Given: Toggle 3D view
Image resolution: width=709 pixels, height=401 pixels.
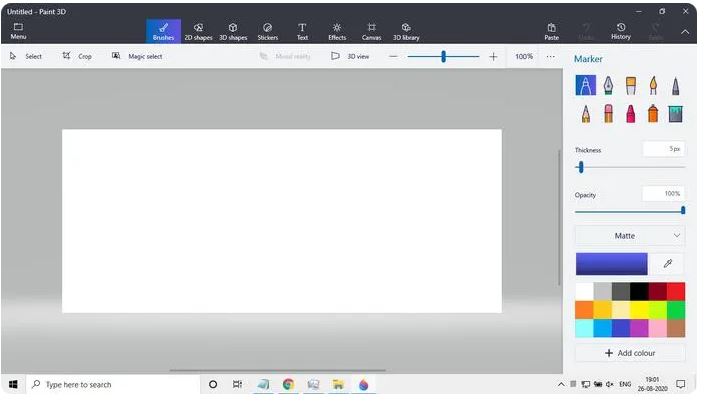Looking at the screenshot, I should [350, 57].
